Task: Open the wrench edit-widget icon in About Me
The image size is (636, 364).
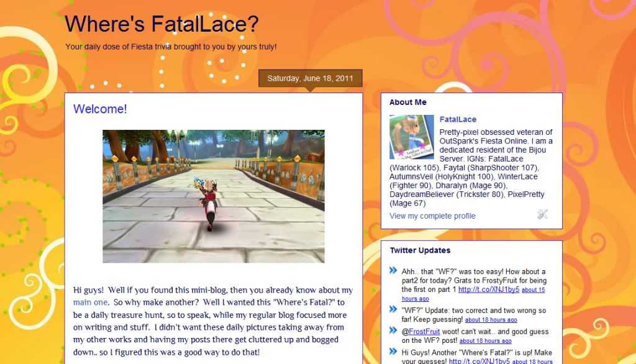Action: [x=542, y=214]
